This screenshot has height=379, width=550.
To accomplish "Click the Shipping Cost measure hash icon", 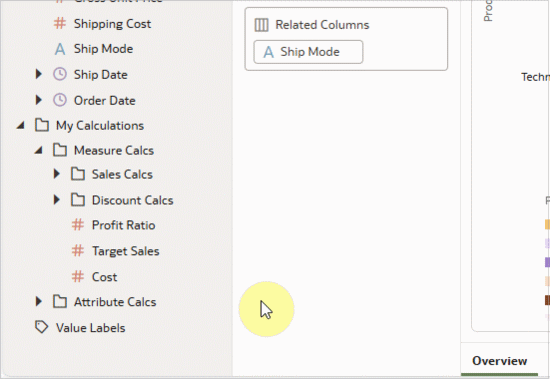I will [60, 24].
